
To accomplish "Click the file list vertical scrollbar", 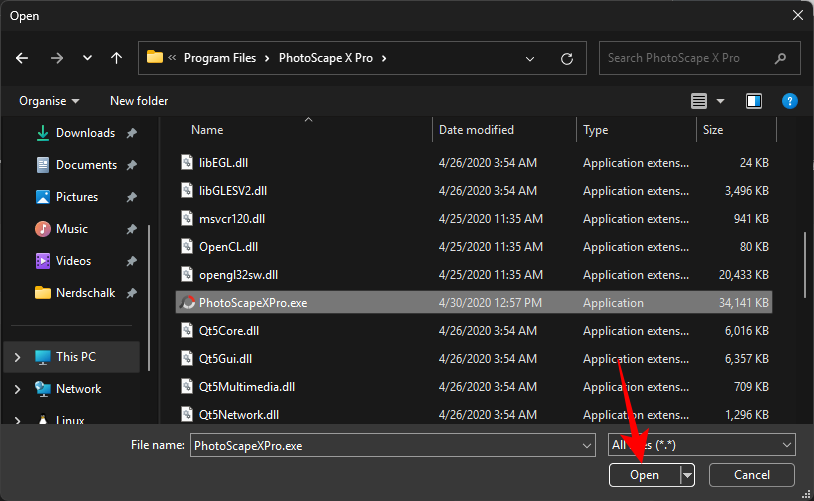I will click(805, 265).
